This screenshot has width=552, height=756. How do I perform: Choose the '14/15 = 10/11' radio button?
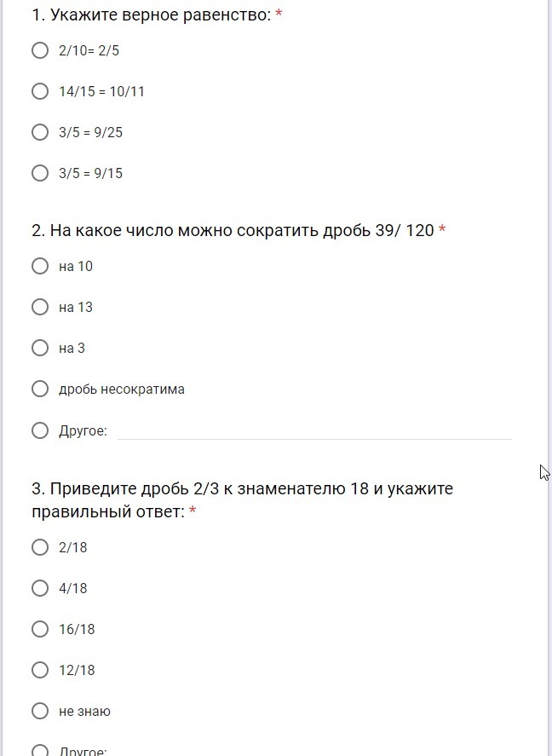click(40, 91)
